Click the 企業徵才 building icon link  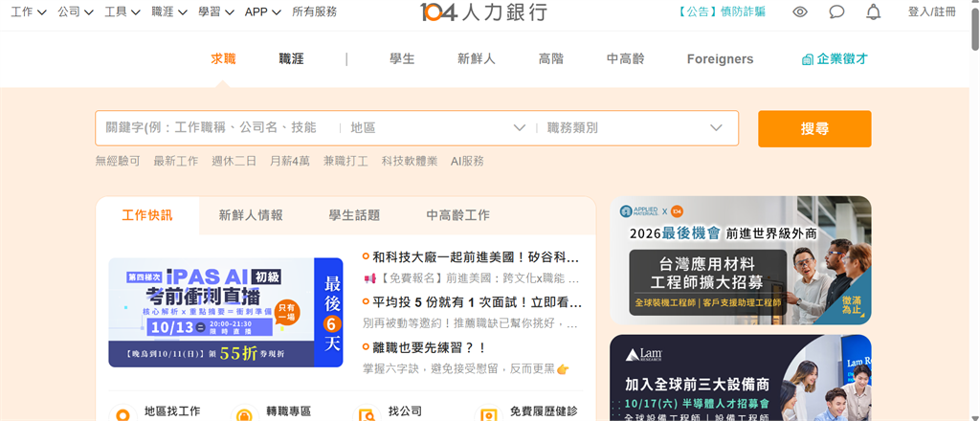835,58
